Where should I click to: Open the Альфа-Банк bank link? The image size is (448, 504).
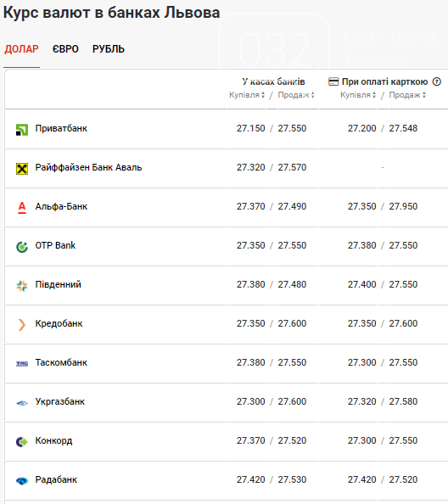tap(61, 206)
